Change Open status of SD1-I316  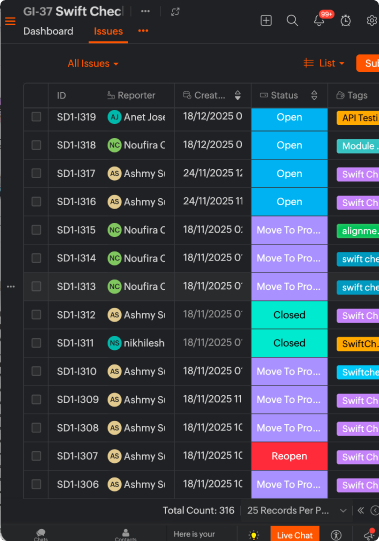[289, 202]
